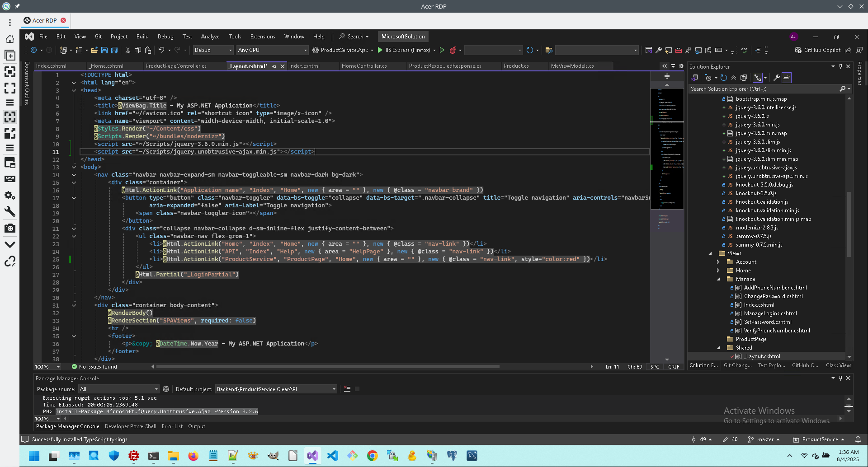
Task: Open the Package source dropdown set to All
Action: point(118,389)
